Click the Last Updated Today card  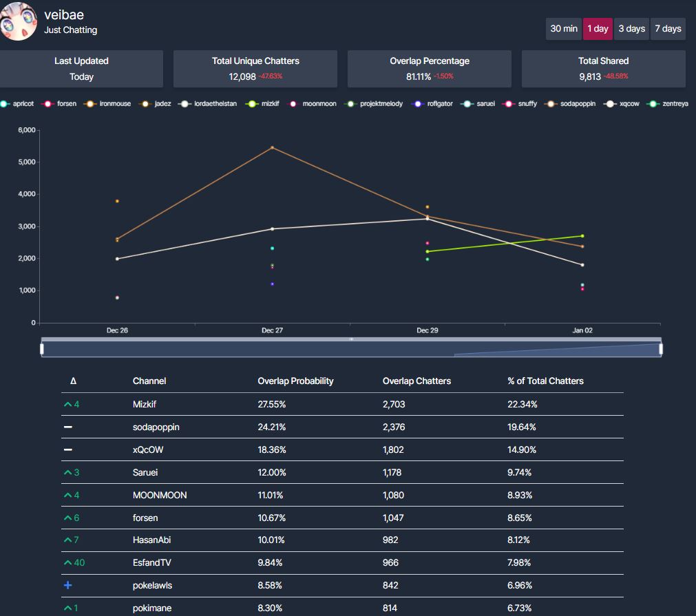(81, 69)
